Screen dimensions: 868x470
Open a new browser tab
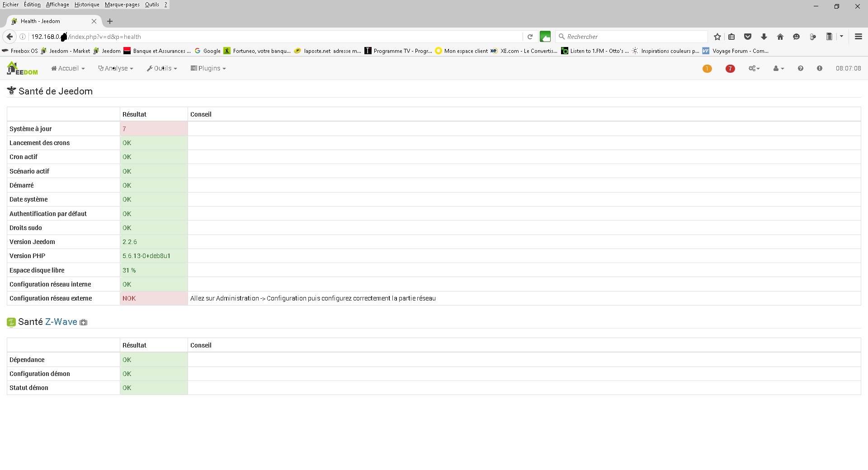pyautogui.click(x=110, y=21)
